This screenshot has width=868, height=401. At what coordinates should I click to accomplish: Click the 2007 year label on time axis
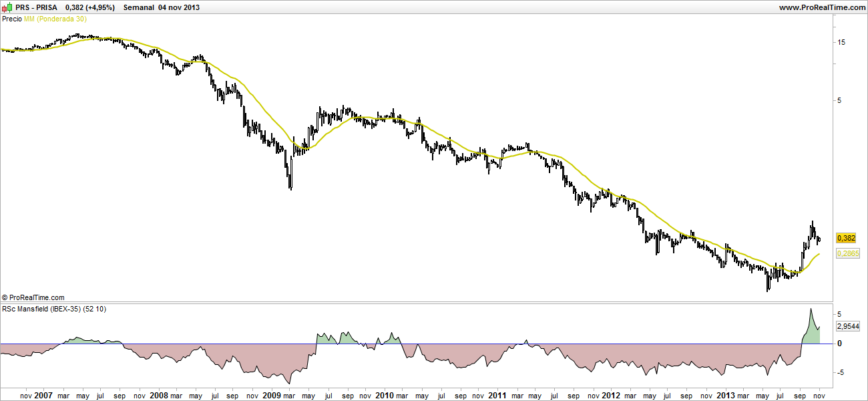pos(44,395)
